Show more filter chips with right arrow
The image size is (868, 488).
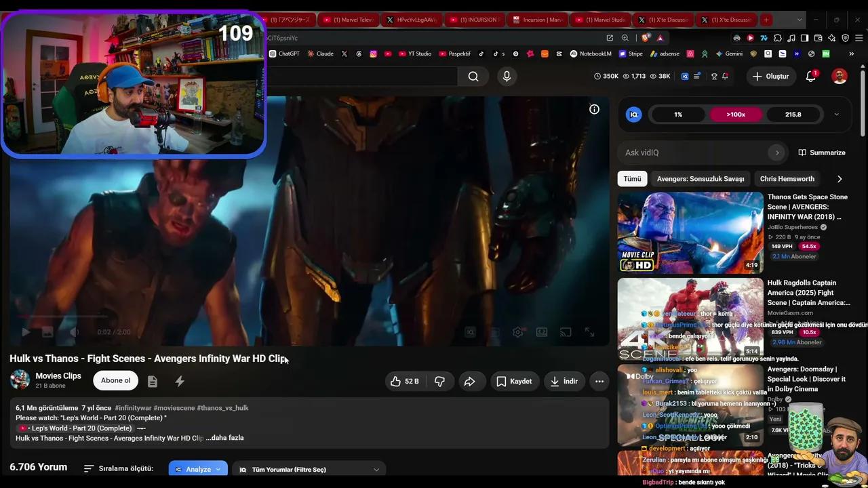(840, 179)
